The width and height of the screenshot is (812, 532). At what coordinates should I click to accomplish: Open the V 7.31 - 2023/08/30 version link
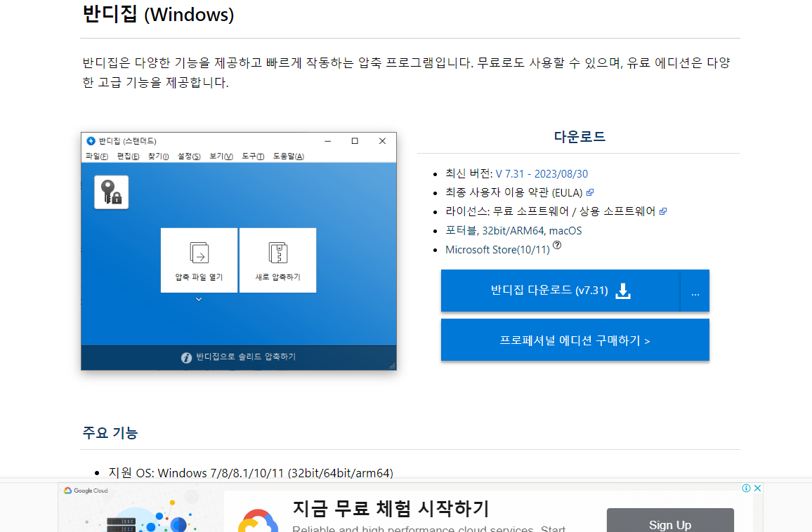pos(542,174)
